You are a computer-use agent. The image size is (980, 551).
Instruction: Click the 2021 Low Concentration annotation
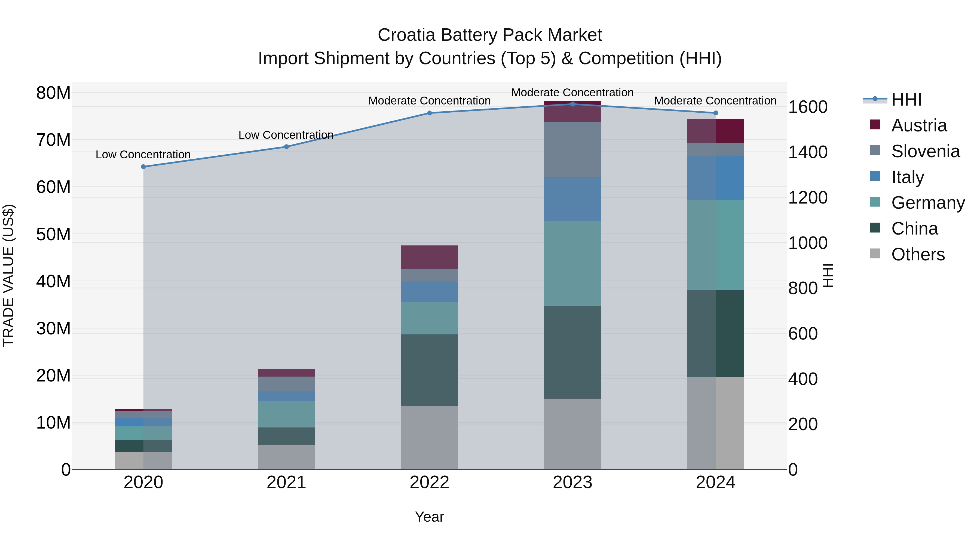pos(286,135)
